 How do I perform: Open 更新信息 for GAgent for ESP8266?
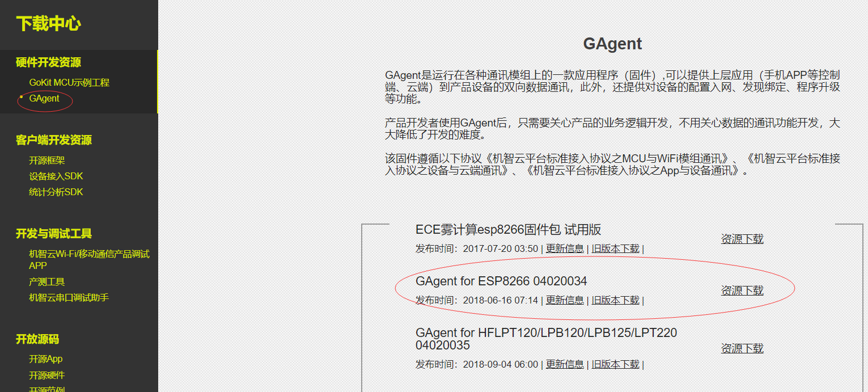point(565,300)
